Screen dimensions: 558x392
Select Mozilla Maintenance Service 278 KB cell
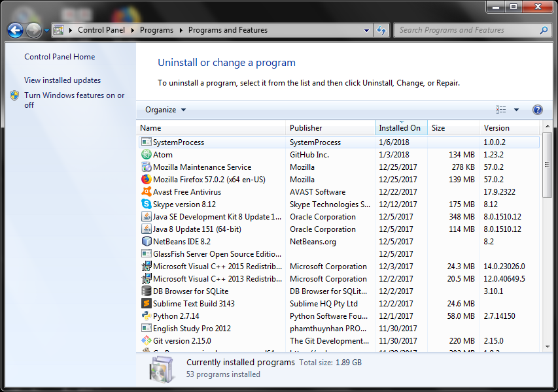463,167
